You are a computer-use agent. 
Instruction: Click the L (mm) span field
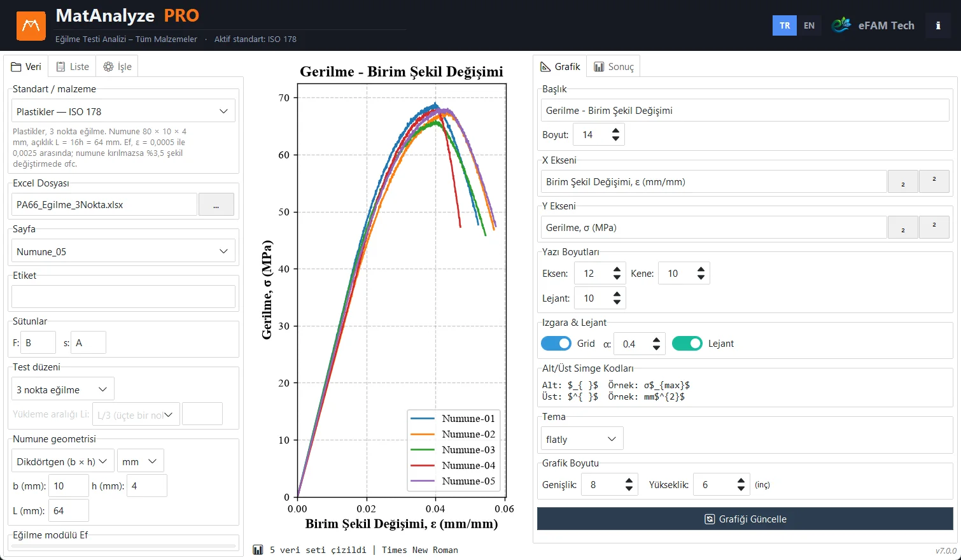(x=69, y=510)
